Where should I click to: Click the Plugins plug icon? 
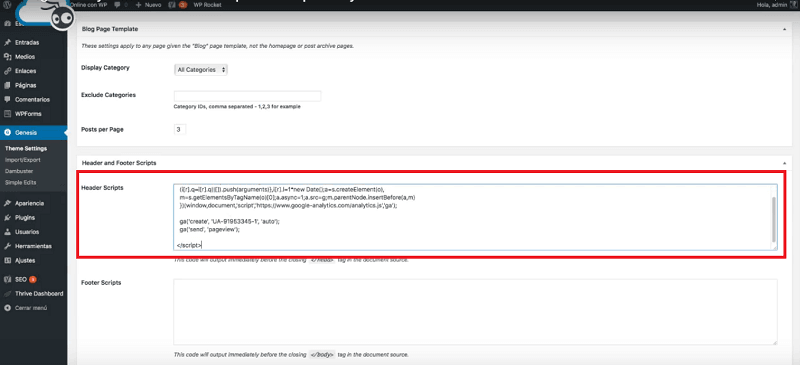[x=7, y=217]
